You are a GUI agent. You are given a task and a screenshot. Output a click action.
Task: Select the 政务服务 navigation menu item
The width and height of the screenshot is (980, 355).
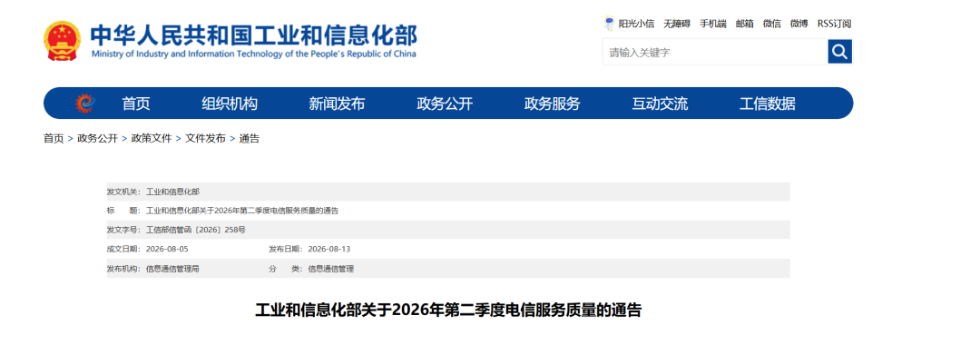tap(553, 104)
